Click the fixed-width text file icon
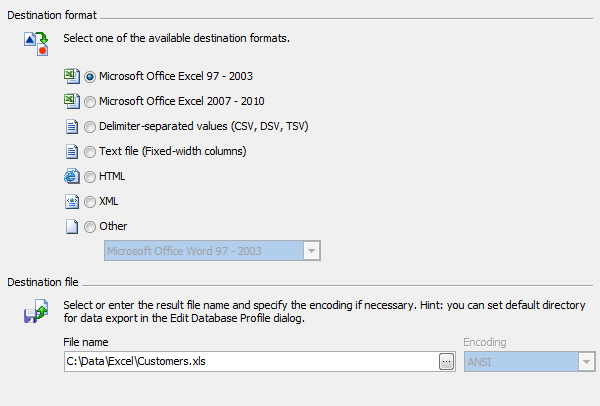This screenshot has height=406, width=600. pyautogui.click(x=72, y=152)
